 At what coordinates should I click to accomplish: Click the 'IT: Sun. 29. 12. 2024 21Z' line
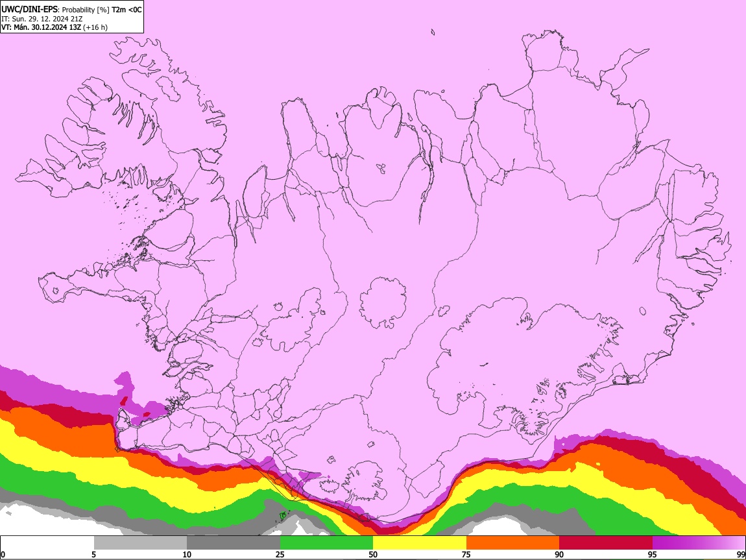tap(42, 19)
